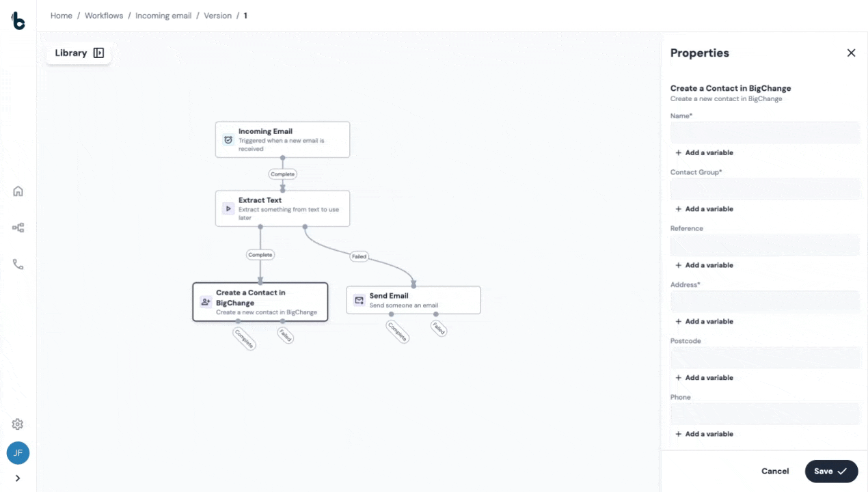Save the contact properties
The height and width of the screenshot is (492, 868).
pyautogui.click(x=830, y=471)
